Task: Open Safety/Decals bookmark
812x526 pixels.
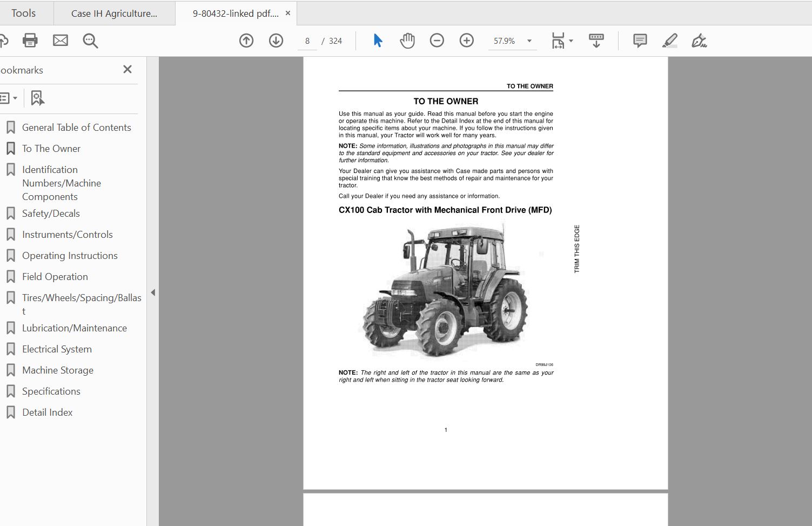Action: pos(51,214)
